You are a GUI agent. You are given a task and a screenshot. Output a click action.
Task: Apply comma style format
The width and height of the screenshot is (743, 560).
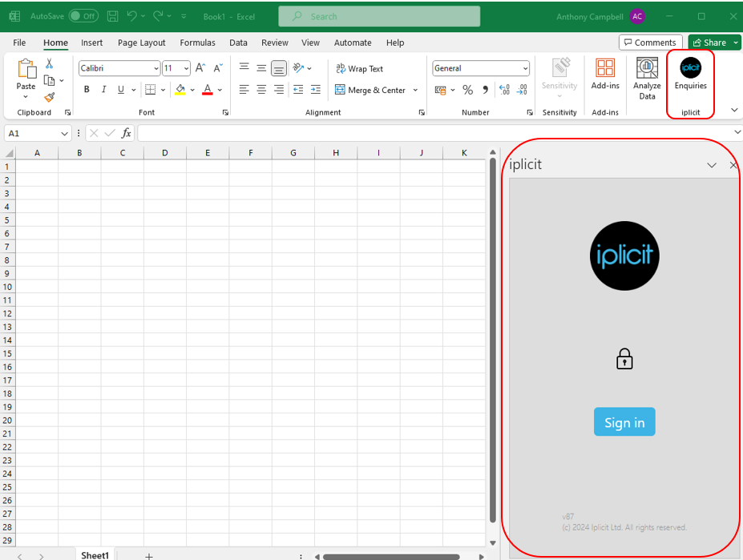coord(485,90)
